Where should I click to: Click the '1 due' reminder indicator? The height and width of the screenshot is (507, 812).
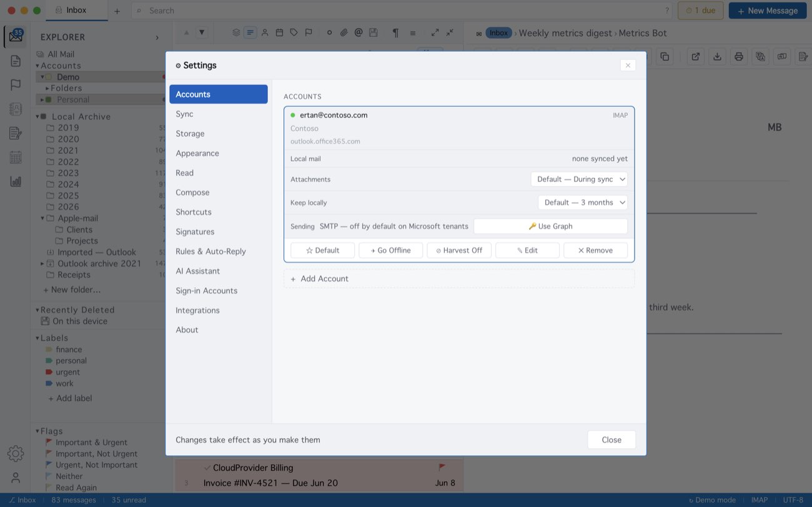[x=701, y=11]
